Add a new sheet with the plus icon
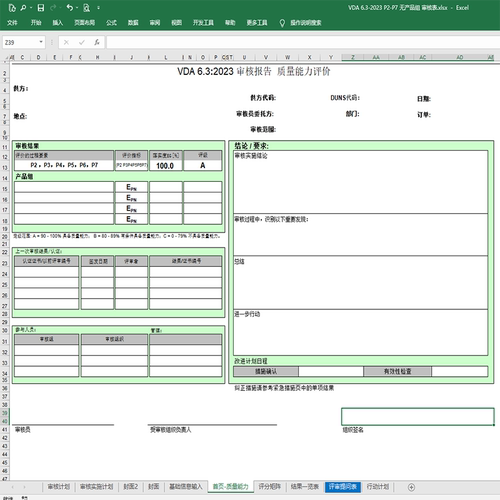The width and height of the screenshot is (500, 500). [411, 487]
